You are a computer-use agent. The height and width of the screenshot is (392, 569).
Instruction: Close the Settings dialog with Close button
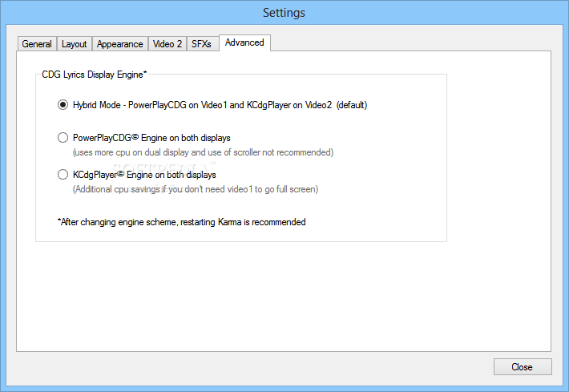pos(523,367)
